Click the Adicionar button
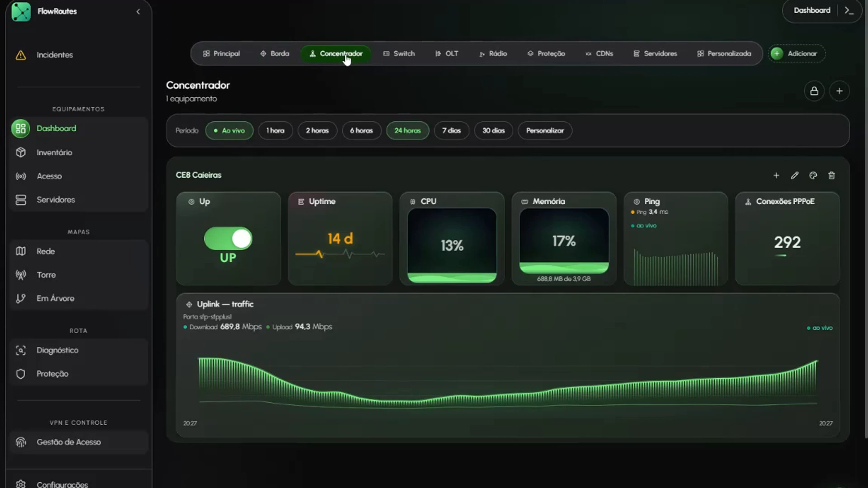Image resolution: width=868 pixels, height=488 pixels. (x=797, y=53)
